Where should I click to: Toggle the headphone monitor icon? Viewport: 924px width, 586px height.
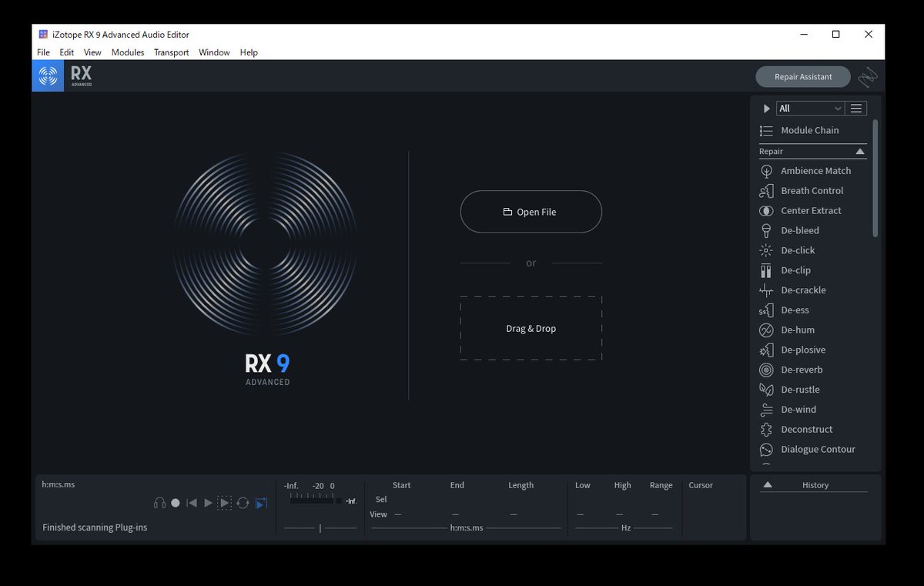[159, 502]
